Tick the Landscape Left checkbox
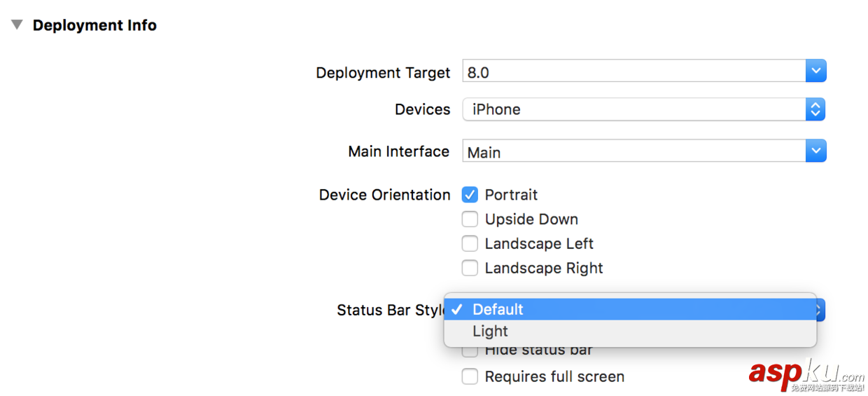 470,244
